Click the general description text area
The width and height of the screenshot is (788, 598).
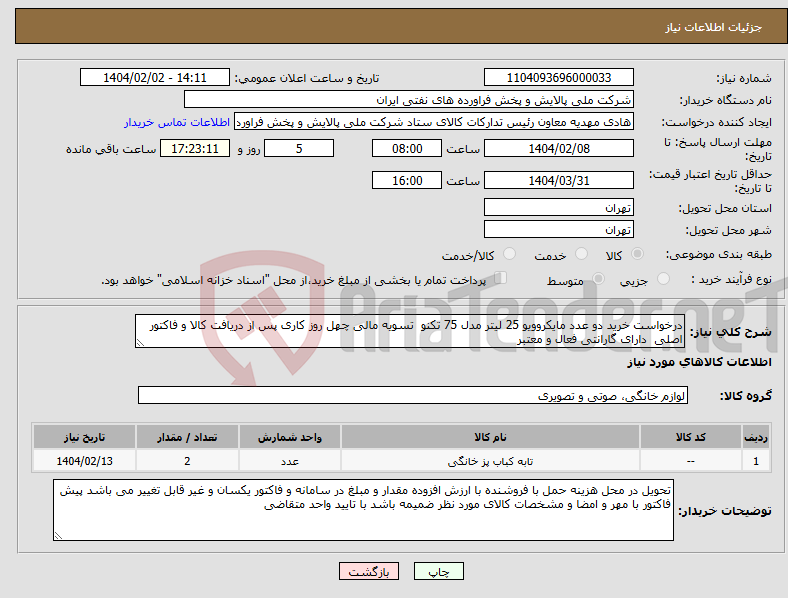[x=410, y=331]
